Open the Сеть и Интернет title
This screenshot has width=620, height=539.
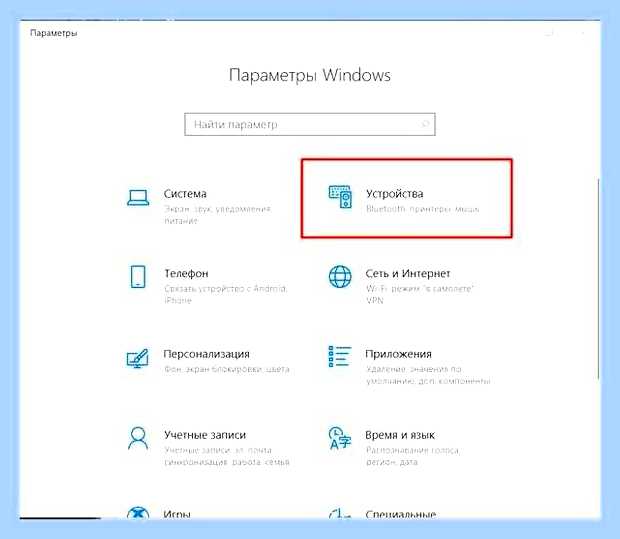(x=408, y=273)
